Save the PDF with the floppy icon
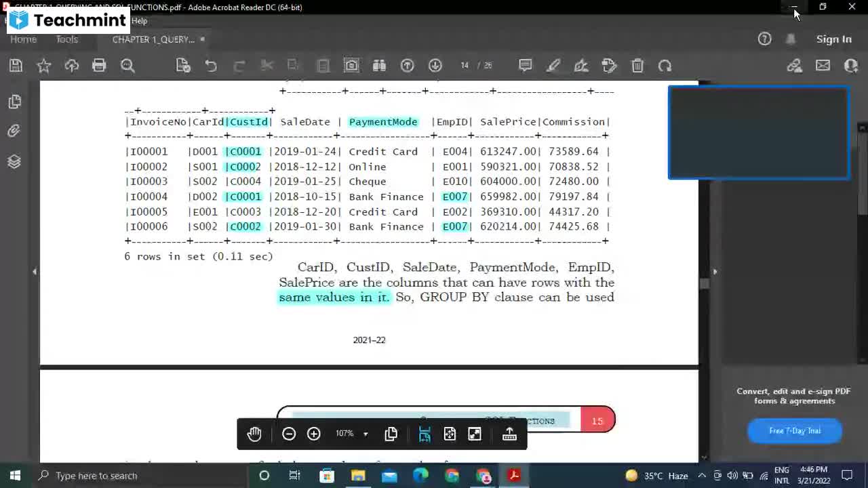 pos(16,66)
